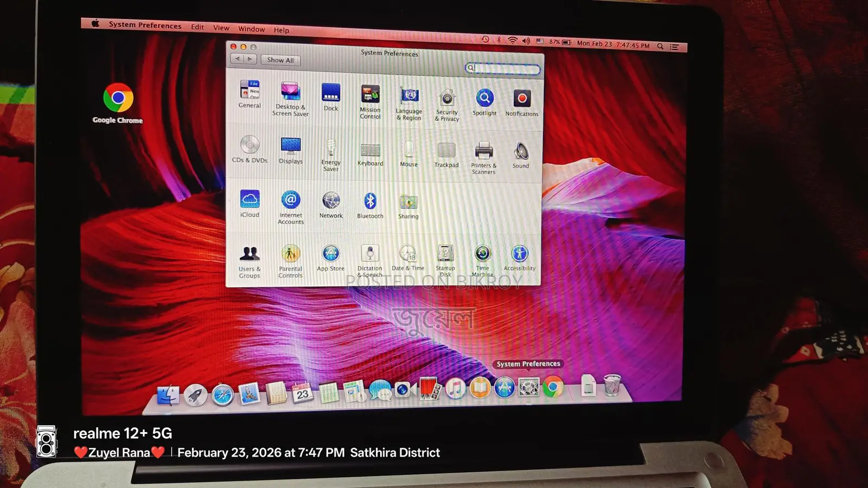Open the Sound preferences pane
The image size is (868, 488).
[521, 156]
